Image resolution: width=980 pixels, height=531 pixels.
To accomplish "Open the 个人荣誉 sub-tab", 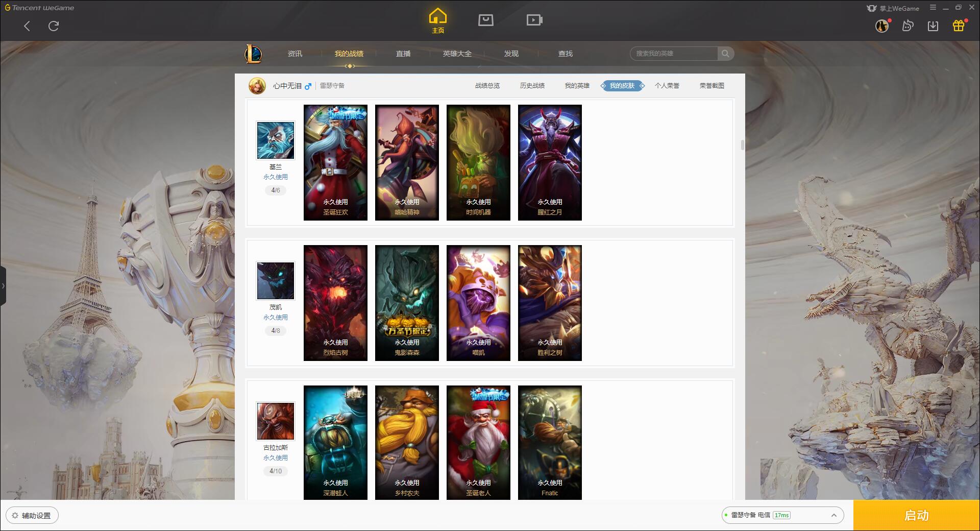I will (667, 86).
